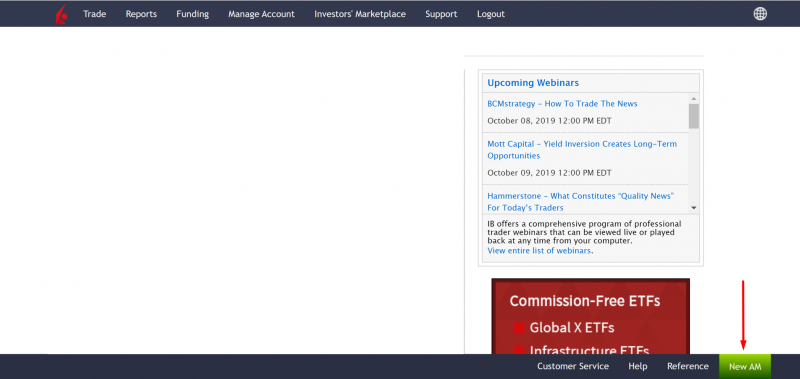Open Hammerstone Quality News webinar link
Viewport: 800px width, 379px height.
coord(581,201)
